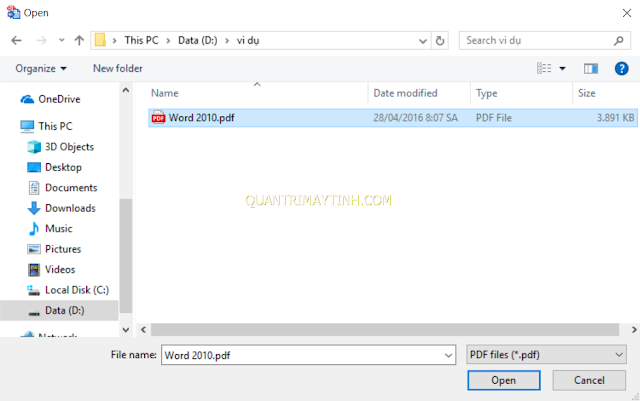Select the Word 2010.pdf file
Screen dimensions: 640x401
click(393, 118)
